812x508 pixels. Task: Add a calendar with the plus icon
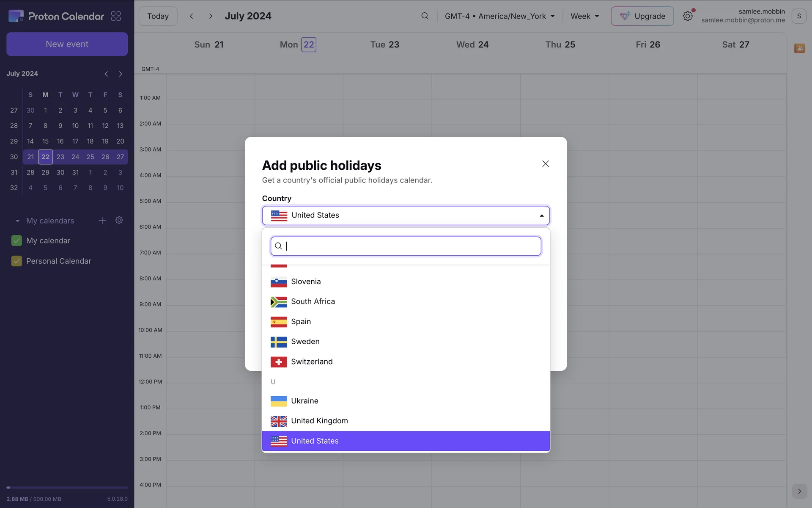[102, 221]
